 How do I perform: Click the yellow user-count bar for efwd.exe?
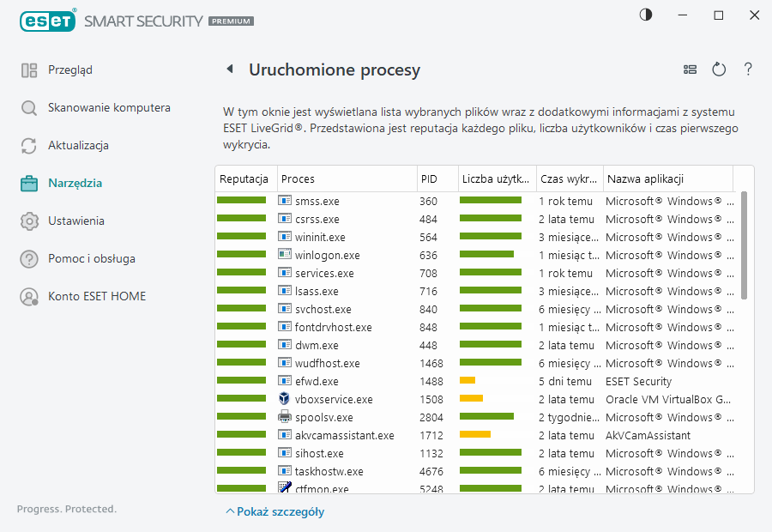tap(467, 381)
